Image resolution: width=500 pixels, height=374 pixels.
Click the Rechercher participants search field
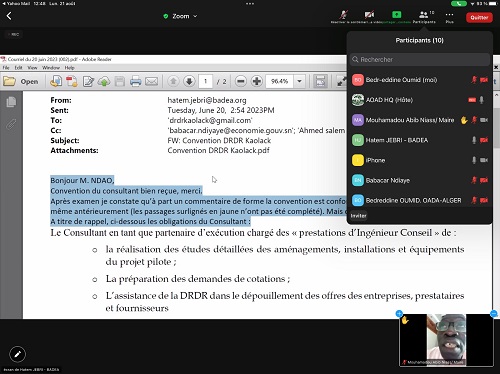pos(420,60)
